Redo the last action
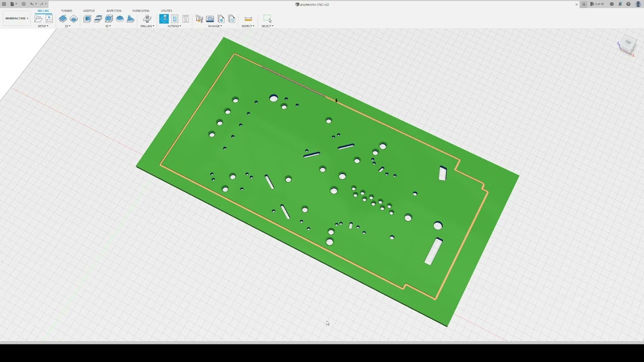 coord(42,4)
